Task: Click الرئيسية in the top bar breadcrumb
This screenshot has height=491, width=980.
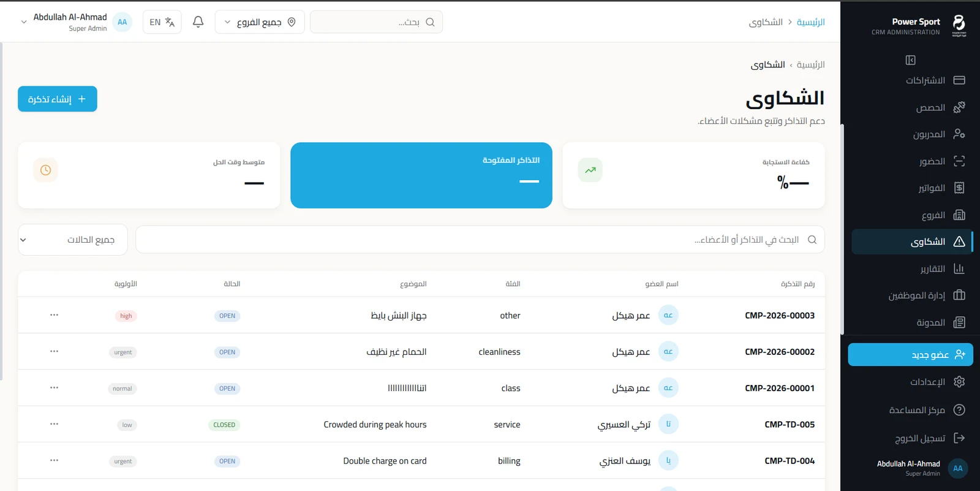Action: click(x=810, y=22)
